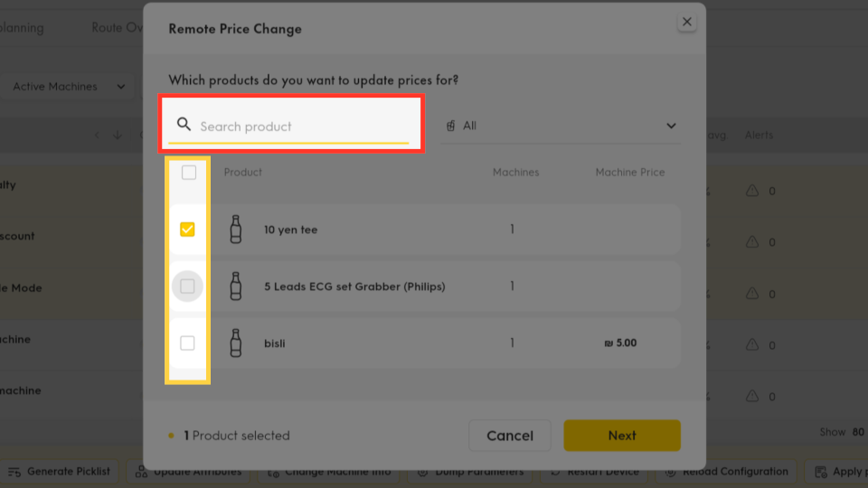This screenshot has height=488, width=868.
Task: Click the bottle icon beside bisli
Action: (236, 343)
